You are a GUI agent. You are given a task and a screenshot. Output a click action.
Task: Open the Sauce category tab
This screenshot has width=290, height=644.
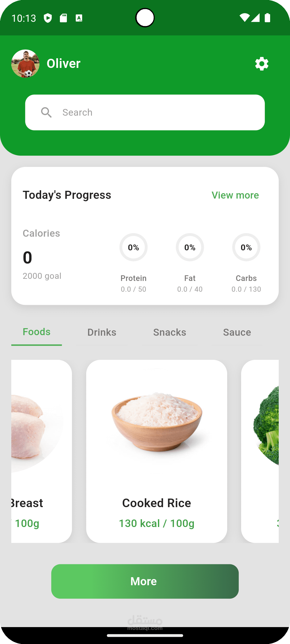tap(237, 332)
